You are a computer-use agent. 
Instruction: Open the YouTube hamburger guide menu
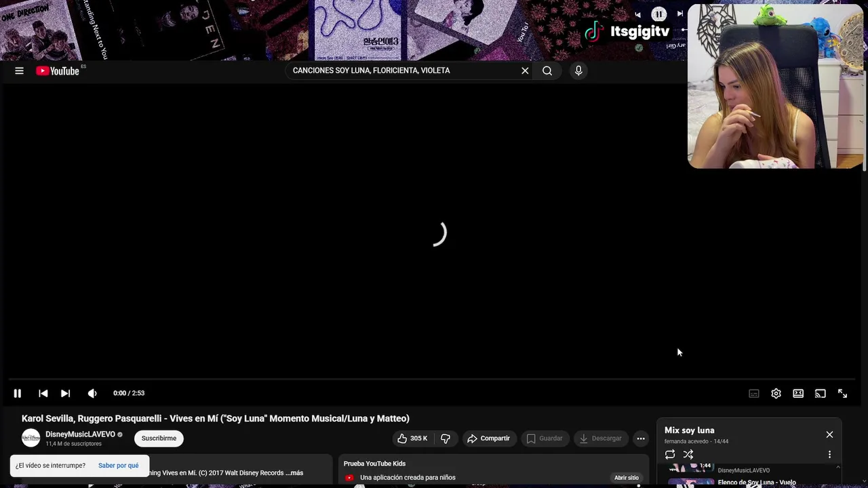[x=19, y=70]
